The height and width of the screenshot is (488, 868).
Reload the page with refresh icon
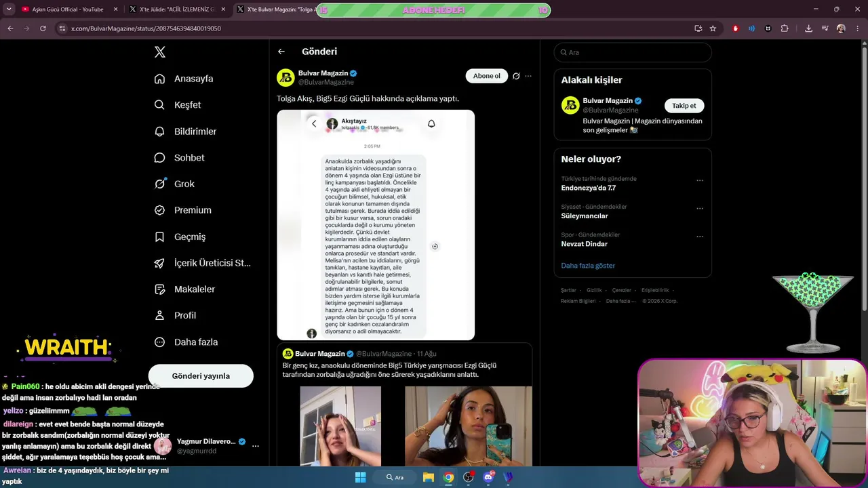(43, 28)
